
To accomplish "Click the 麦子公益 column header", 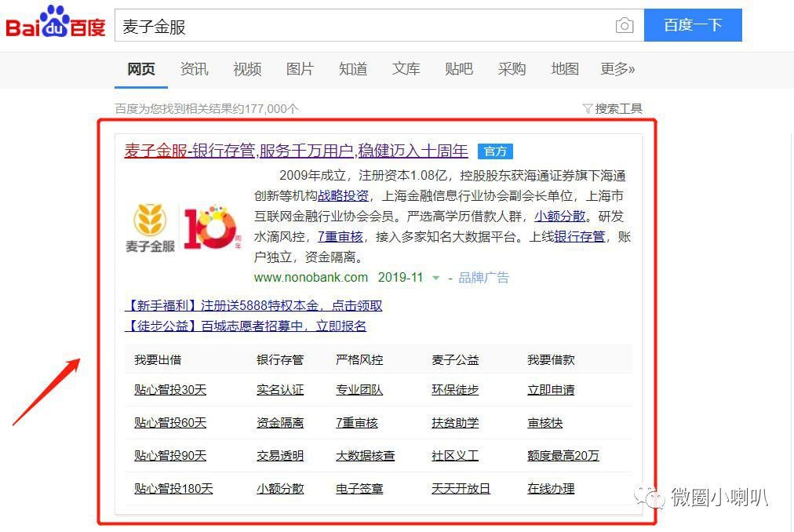I will 455,359.
